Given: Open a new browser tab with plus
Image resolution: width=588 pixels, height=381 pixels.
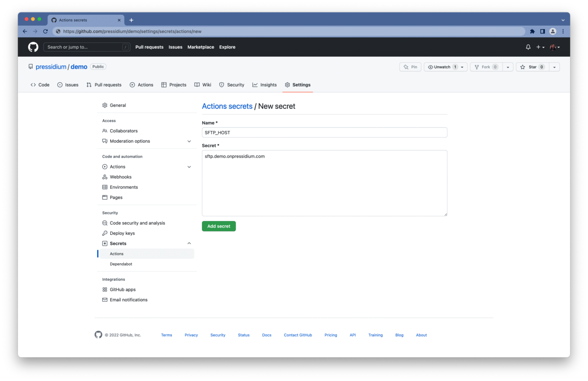Looking at the screenshot, I should coord(131,20).
